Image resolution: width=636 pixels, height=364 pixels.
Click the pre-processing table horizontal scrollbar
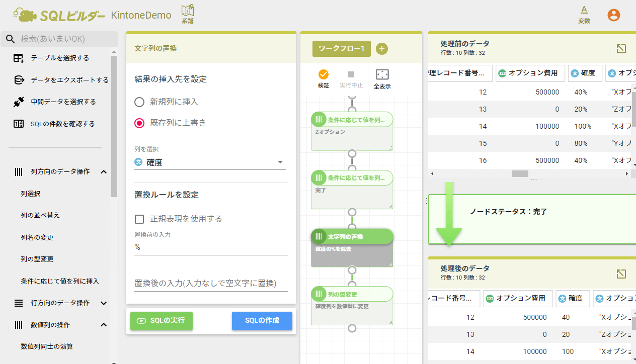pyautogui.click(x=520, y=173)
